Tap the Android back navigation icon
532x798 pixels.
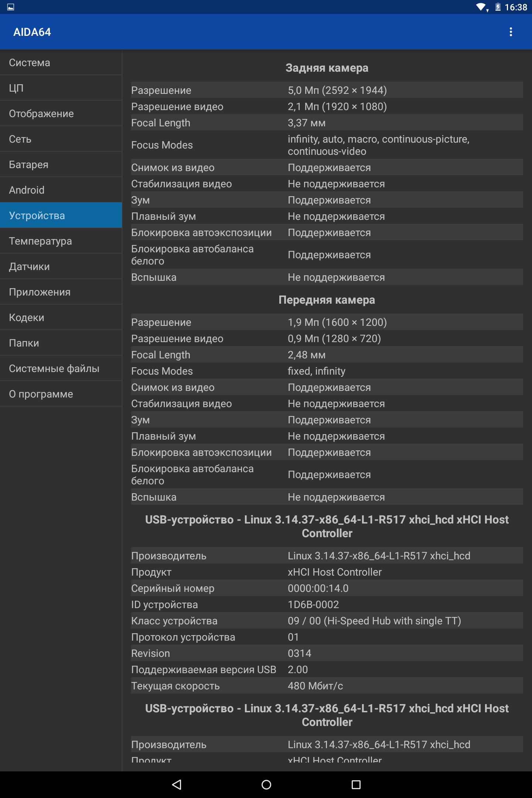177,784
